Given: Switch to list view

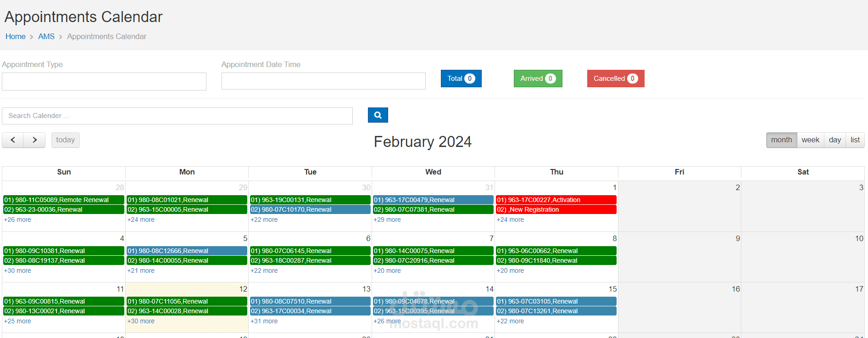Looking at the screenshot, I should pos(855,140).
